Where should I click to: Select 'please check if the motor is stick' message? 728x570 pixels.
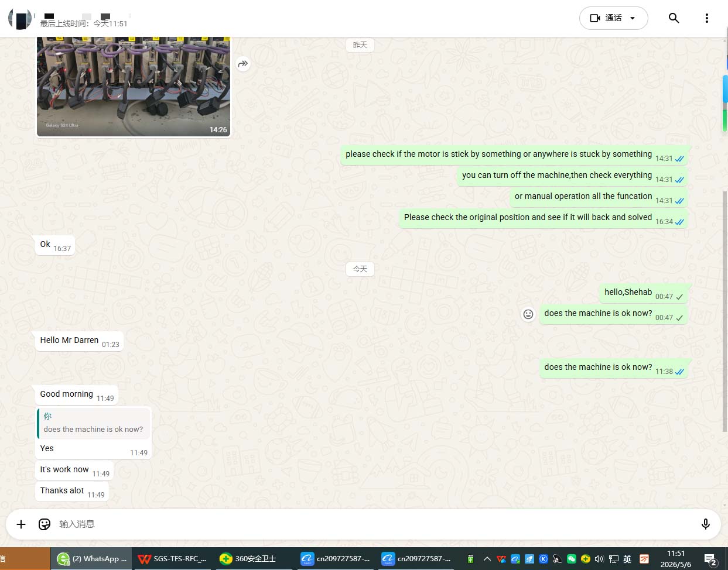pyautogui.click(x=514, y=154)
